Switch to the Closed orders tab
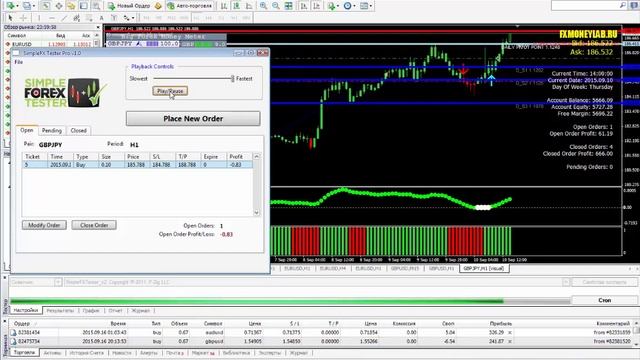The image size is (640, 360). coord(78,131)
